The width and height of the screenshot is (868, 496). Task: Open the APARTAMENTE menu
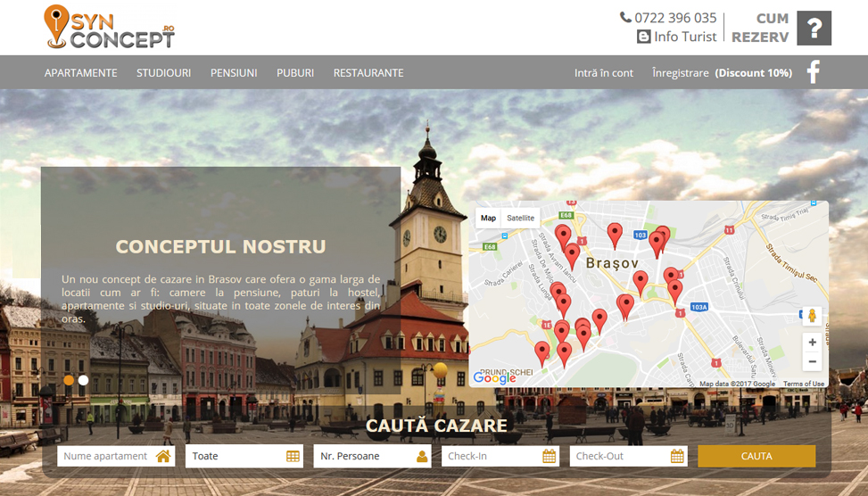point(81,72)
